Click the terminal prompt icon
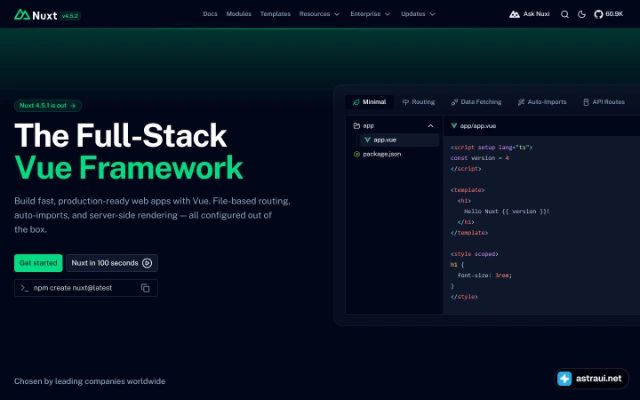This screenshot has width=640, height=400. 24,288
